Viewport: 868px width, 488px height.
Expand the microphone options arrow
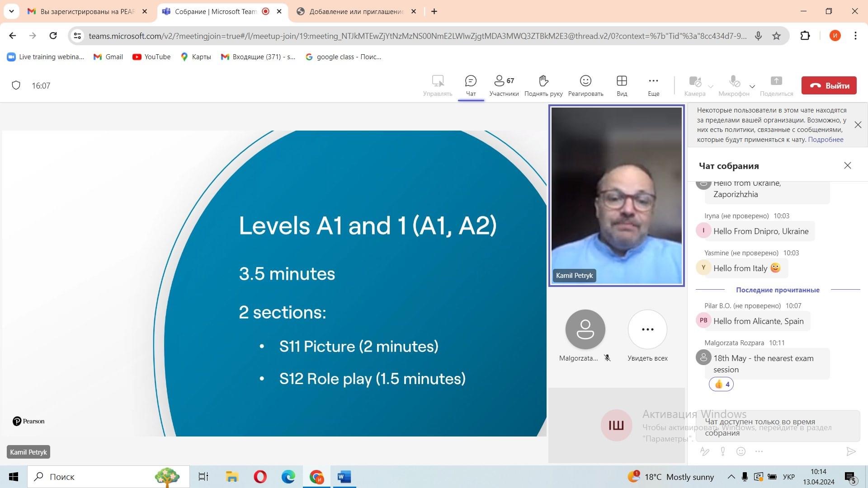[752, 86]
